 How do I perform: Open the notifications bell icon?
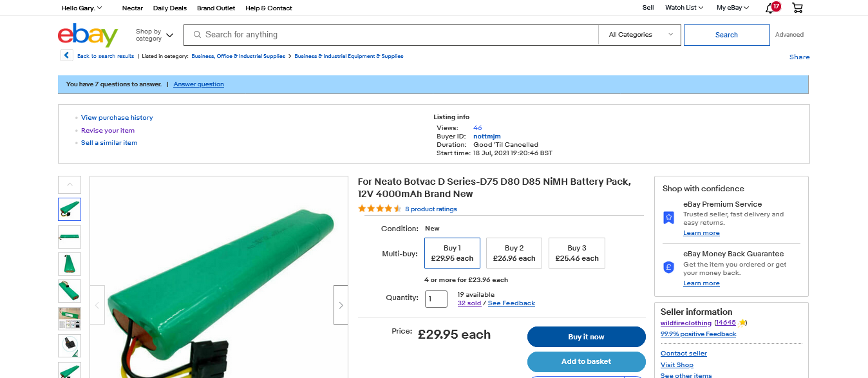pos(770,8)
